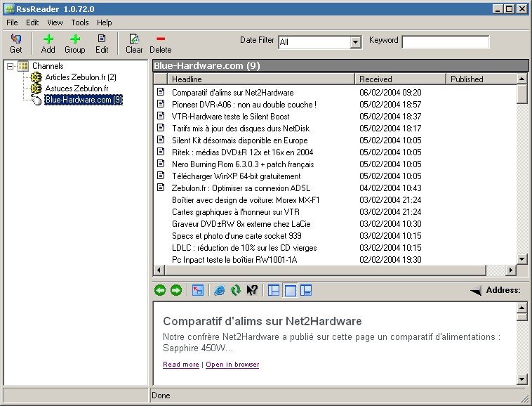Click the Channels root folder icon
The width and height of the screenshot is (532, 406).
pos(23,66)
